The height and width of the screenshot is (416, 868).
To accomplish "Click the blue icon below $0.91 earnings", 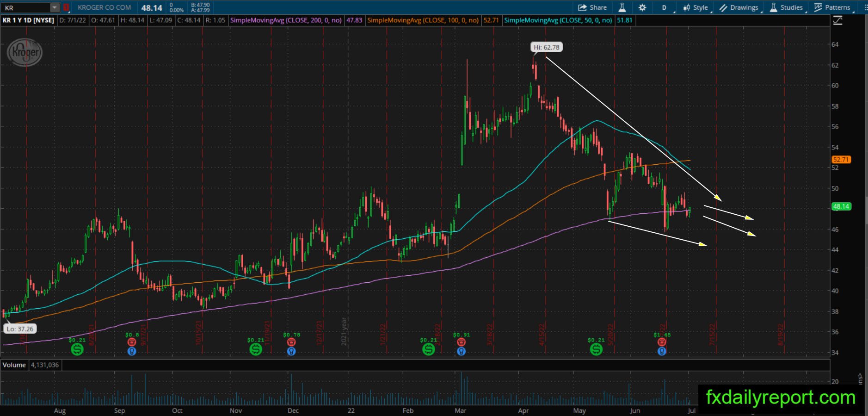I will click(x=461, y=351).
